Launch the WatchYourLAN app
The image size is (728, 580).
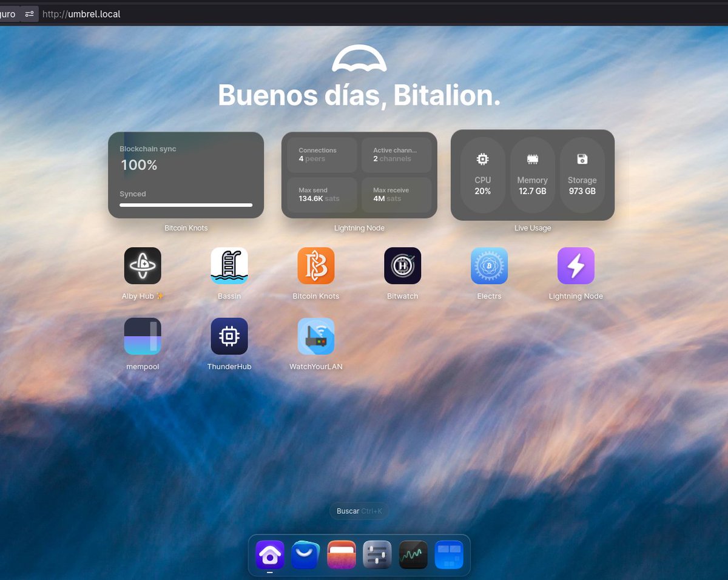coord(316,336)
